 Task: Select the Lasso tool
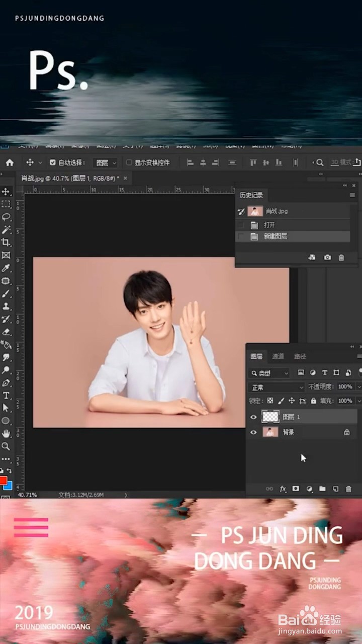click(x=6, y=217)
